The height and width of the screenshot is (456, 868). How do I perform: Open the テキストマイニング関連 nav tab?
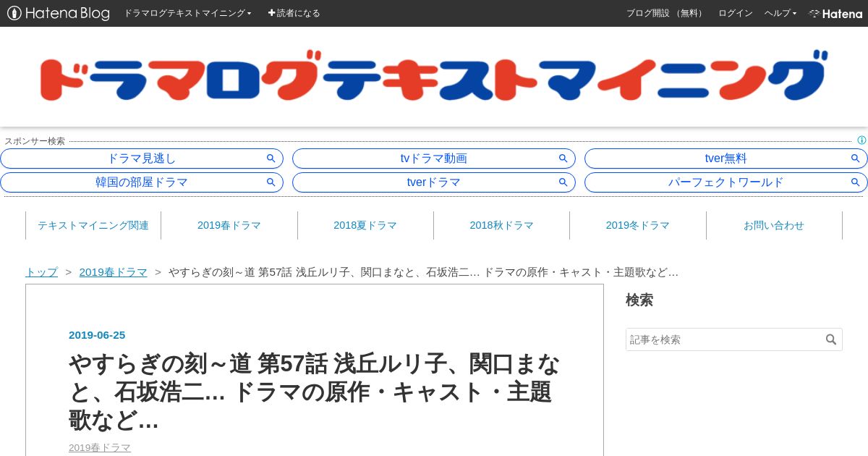93,225
